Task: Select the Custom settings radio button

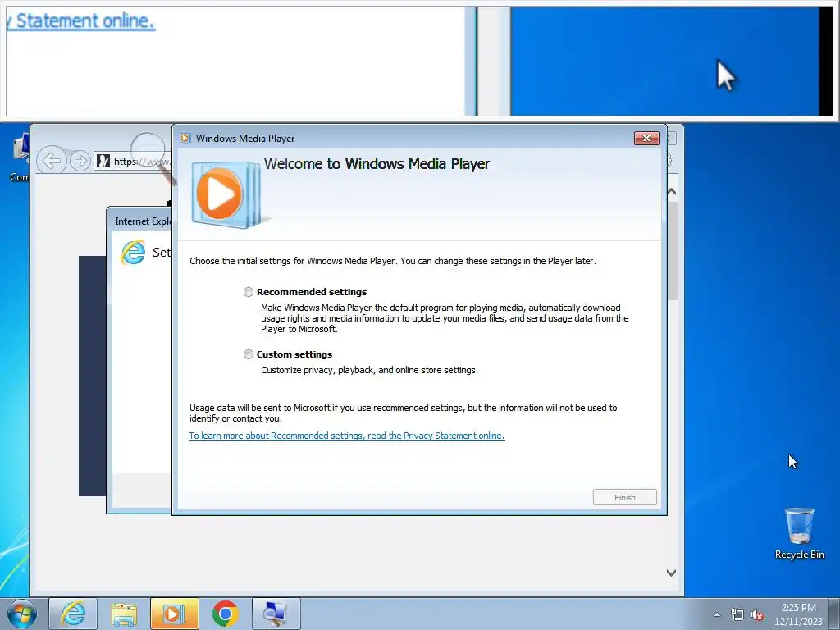Action: 248,354
